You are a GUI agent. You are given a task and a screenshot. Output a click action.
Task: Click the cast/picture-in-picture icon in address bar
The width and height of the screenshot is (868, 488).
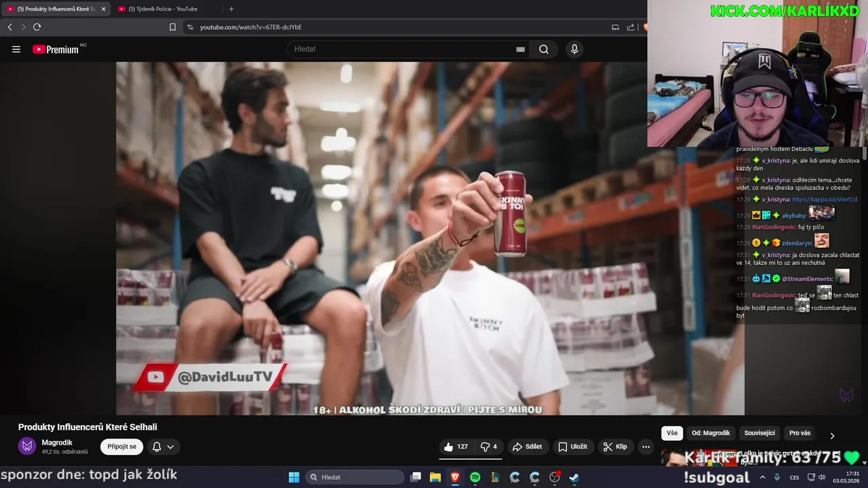tap(615, 27)
